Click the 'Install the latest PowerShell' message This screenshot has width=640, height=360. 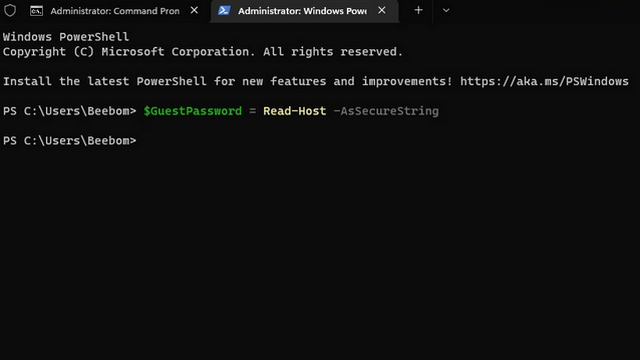228,81
